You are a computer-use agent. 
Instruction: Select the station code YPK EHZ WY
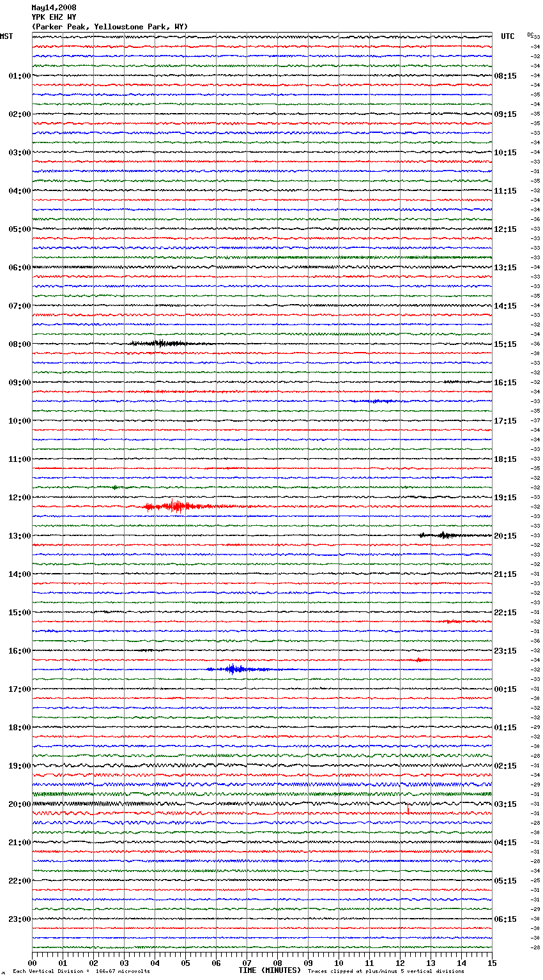[54, 17]
